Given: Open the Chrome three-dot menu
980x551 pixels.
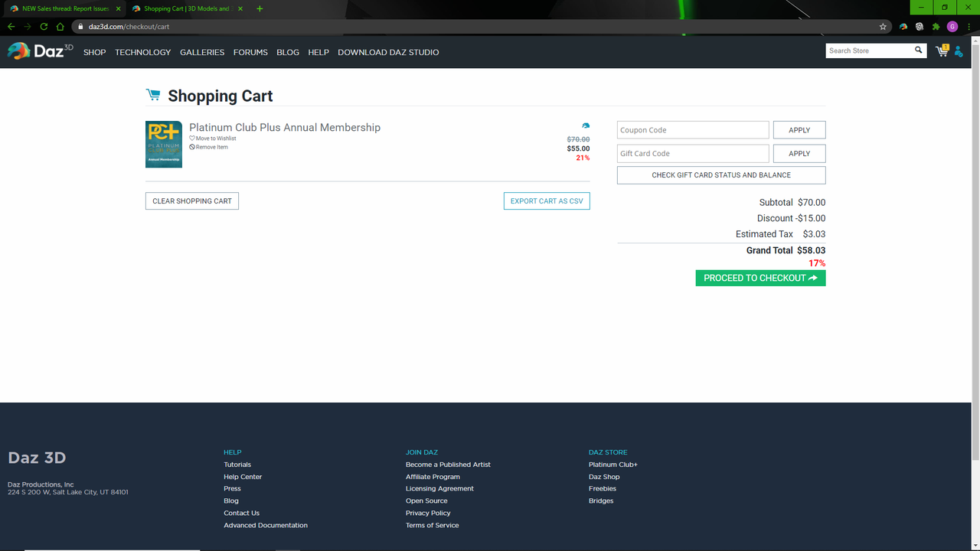Looking at the screenshot, I should coord(969,26).
